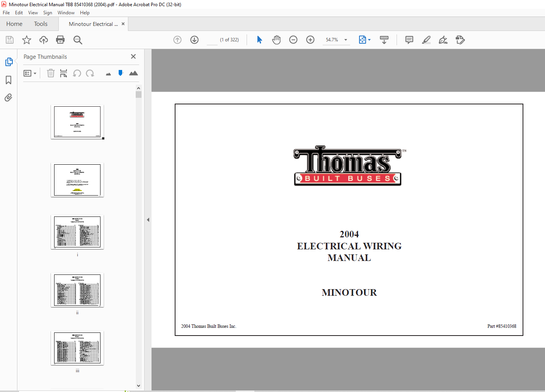Viewport: 545px width, 392px height.
Task: Select the thumbnail labeled iii
Action: pos(77,348)
